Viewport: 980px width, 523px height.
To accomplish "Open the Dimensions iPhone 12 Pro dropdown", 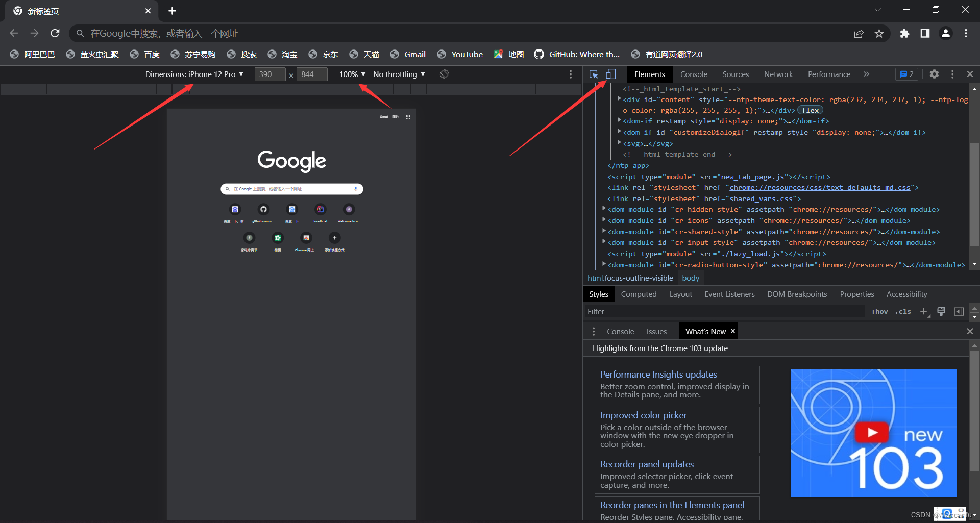I will tap(194, 74).
